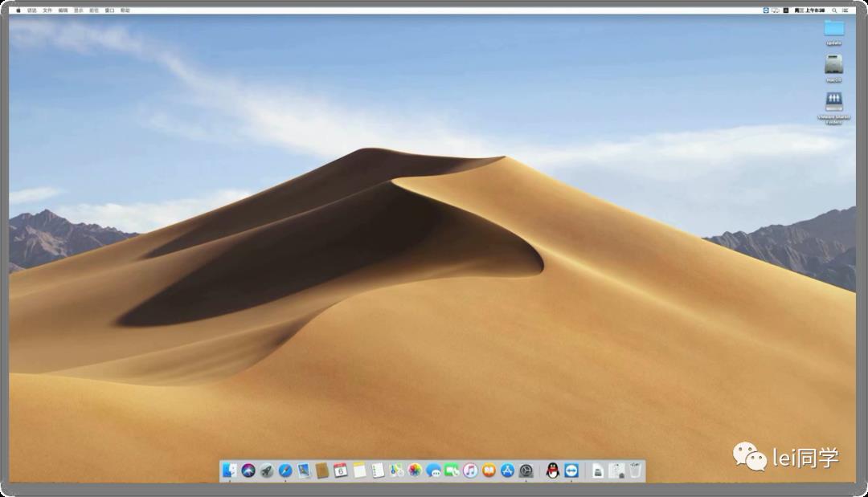This screenshot has width=868, height=497.
Task: Open the Apple menu
Action: [x=18, y=10]
